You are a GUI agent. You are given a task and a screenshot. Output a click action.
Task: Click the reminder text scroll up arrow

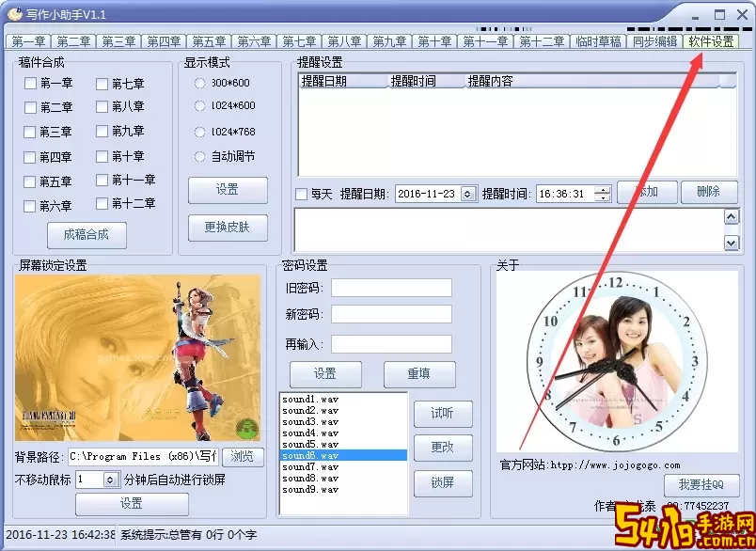click(732, 217)
